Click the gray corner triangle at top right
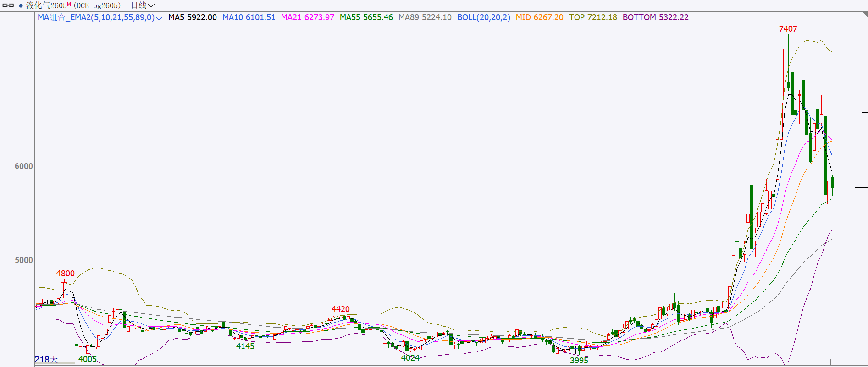Image resolution: width=868 pixels, height=367 pixels. coord(865,14)
